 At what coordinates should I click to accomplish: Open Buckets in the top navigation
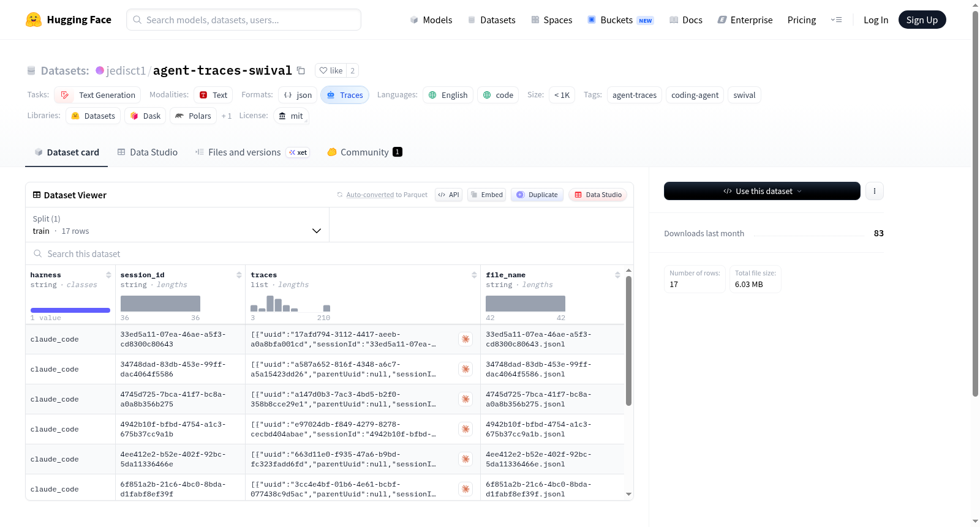tap(620, 20)
